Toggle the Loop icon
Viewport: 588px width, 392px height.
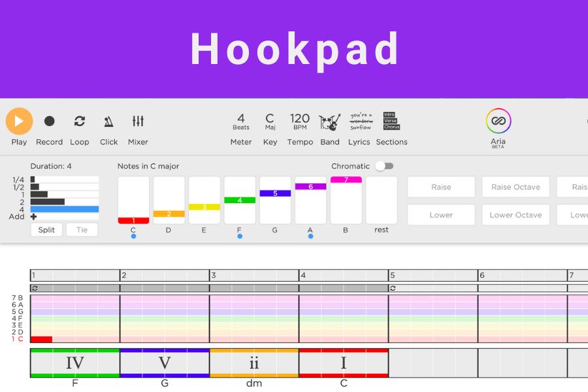[x=80, y=122]
